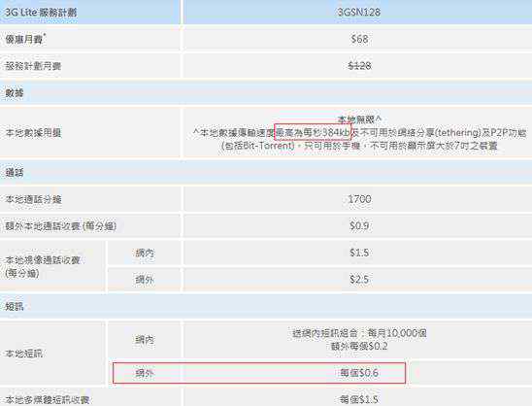This screenshot has width=532, height=406.
Task: Click the footnote line mentioning 'Bit-Torrent'
Action: click(359, 146)
